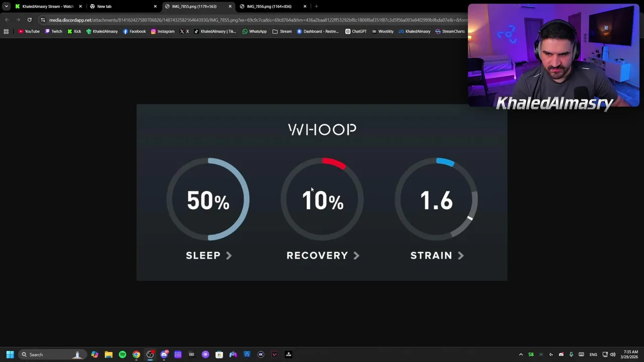644x362 pixels.
Task: Open the Stream bookmarks folder
Action: click(282, 31)
